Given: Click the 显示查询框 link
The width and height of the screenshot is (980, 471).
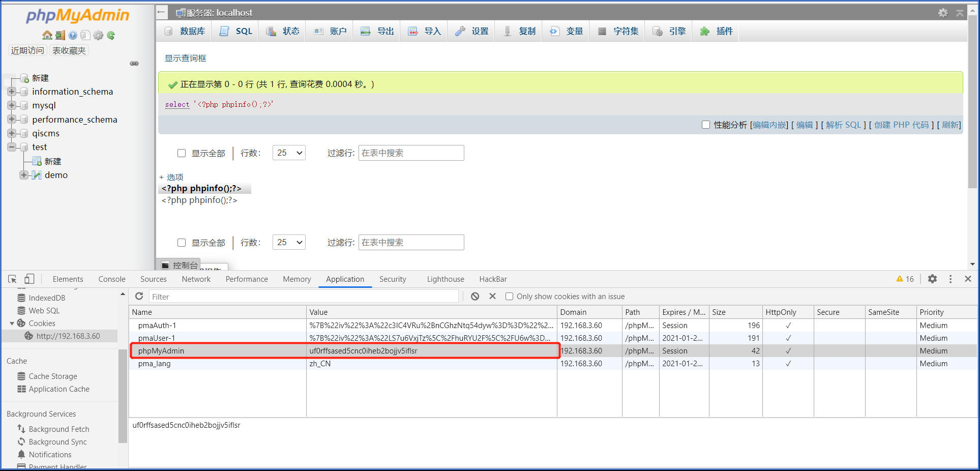Looking at the screenshot, I should (x=185, y=58).
